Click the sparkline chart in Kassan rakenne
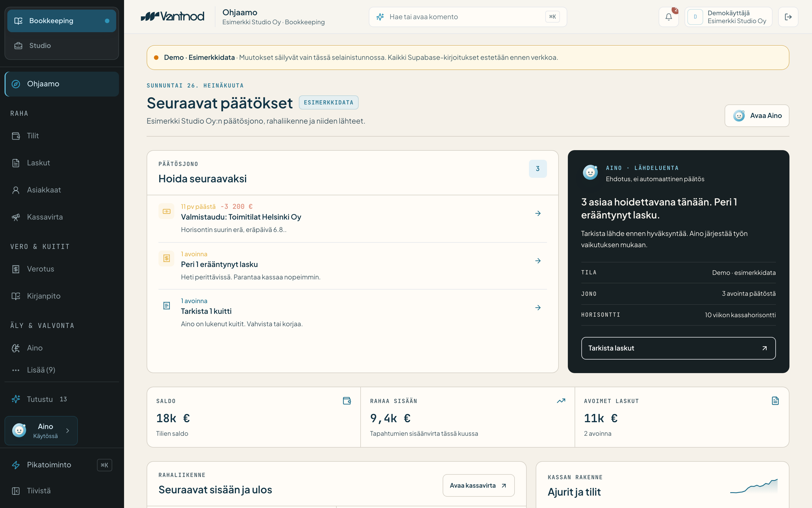812x508 pixels. click(x=754, y=486)
